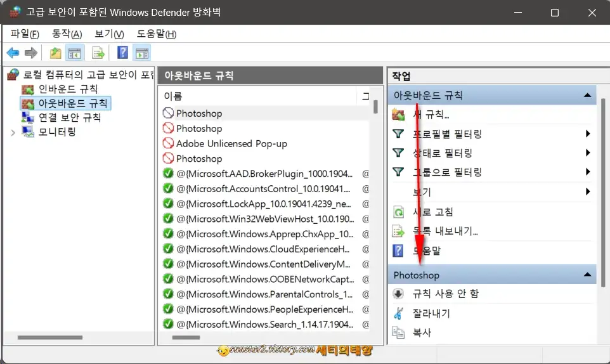Select the Microsoft.Win32WebViewHost rule row
Image resolution: width=610 pixels, height=364 pixels.
pos(265,219)
